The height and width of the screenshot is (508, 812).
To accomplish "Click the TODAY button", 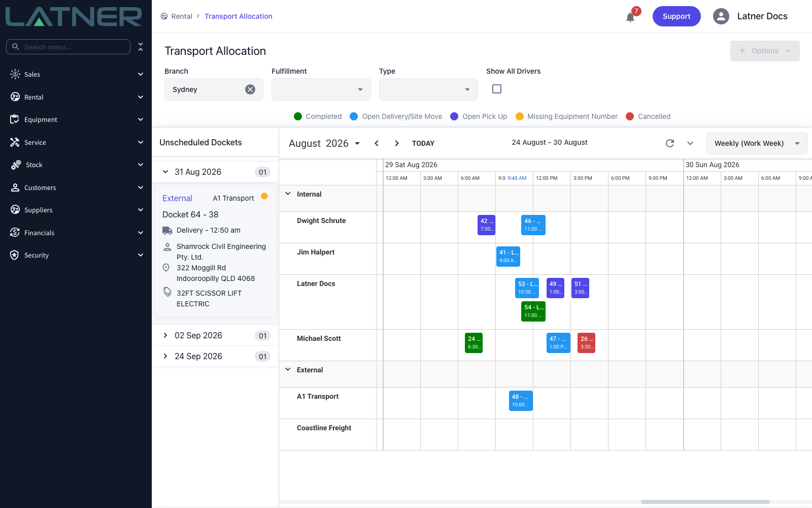I will click(423, 143).
